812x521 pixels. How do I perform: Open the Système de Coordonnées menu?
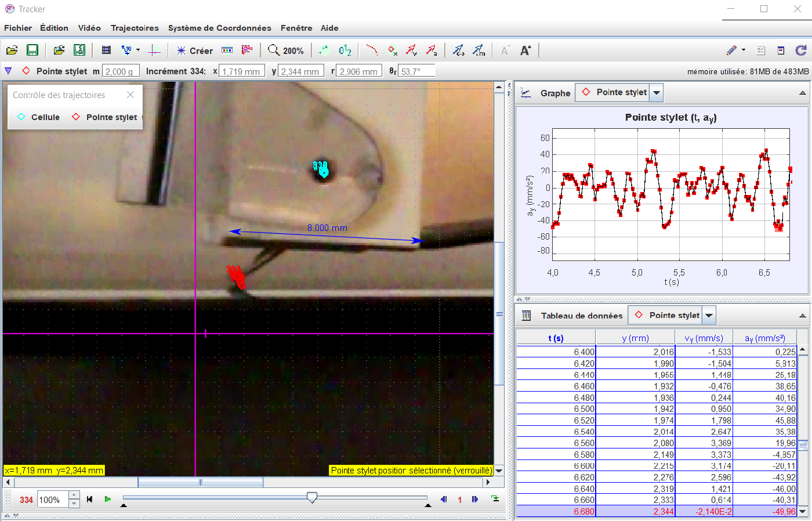tap(219, 28)
